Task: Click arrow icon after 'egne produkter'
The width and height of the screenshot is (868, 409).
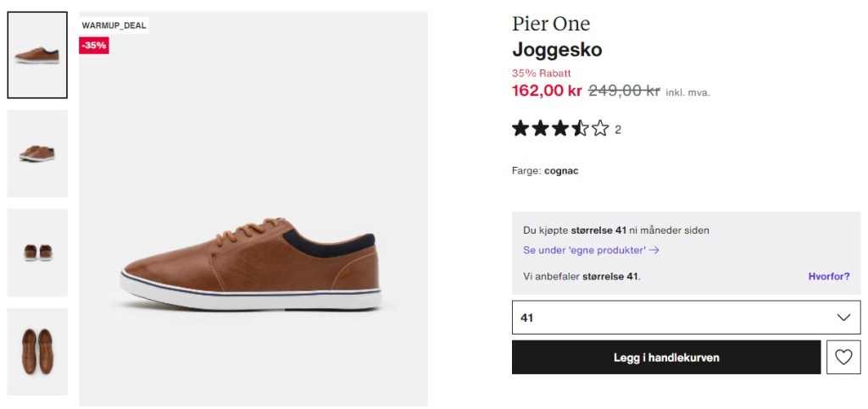Action: (654, 250)
